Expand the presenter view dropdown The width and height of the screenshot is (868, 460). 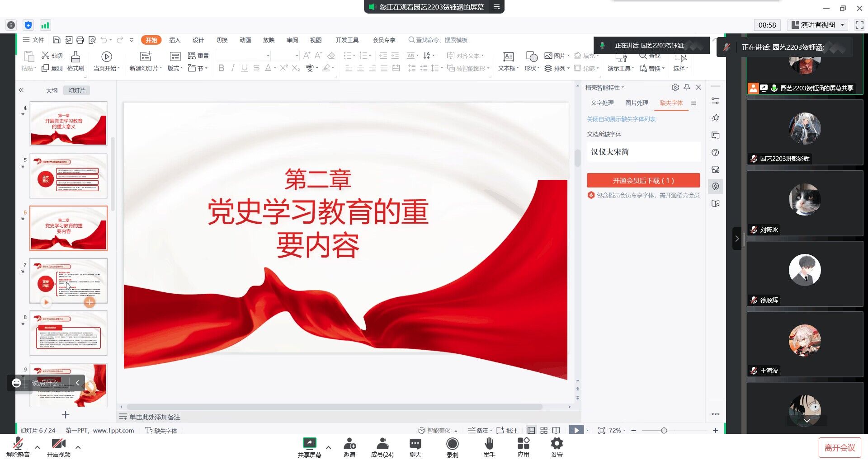click(x=842, y=25)
